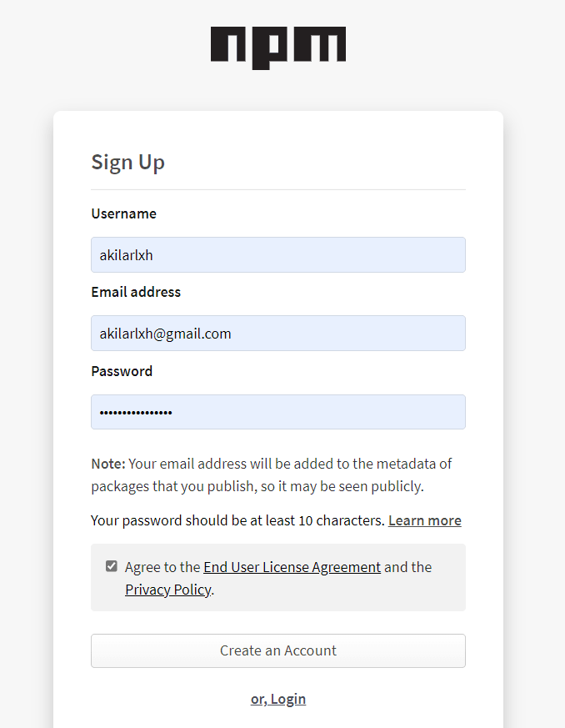The width and height of the screenshot is (565, 728).
Task: Open the End User License Agreement link
Action: pyautogui.click(x=292, y=567)
